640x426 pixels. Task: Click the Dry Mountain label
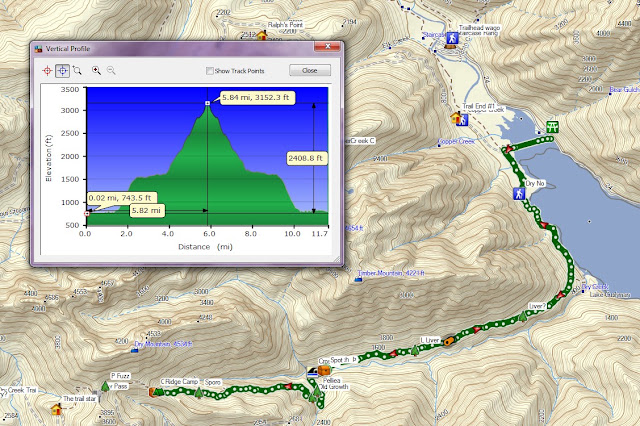tap(163, 344)
